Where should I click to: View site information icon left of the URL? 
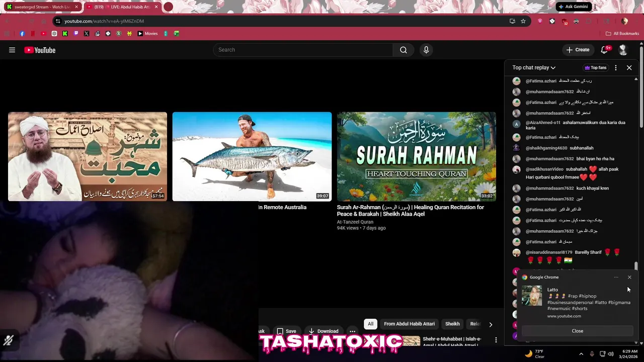(58, 21)
